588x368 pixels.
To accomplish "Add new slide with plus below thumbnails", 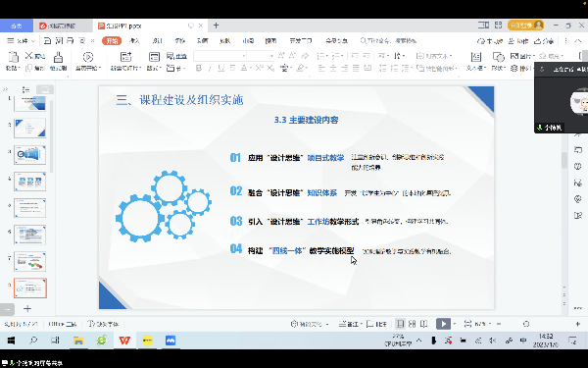I will point(27,309).
